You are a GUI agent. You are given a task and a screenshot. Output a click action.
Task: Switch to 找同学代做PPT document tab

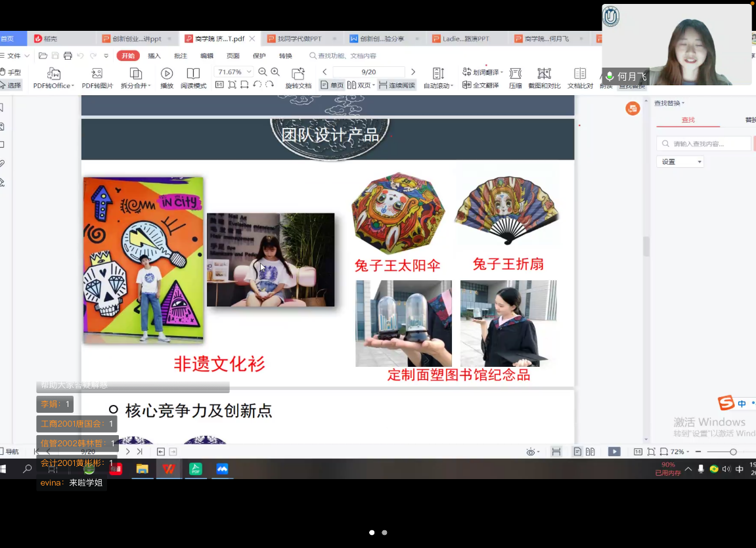[300, 39]
